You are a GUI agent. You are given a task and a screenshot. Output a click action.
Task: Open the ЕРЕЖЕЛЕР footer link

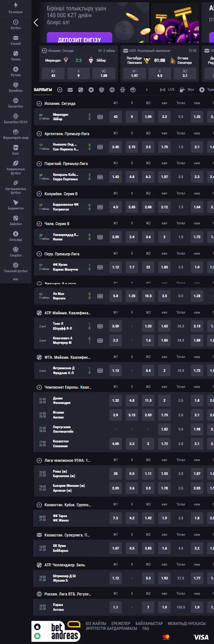click(x=121, y=623)
